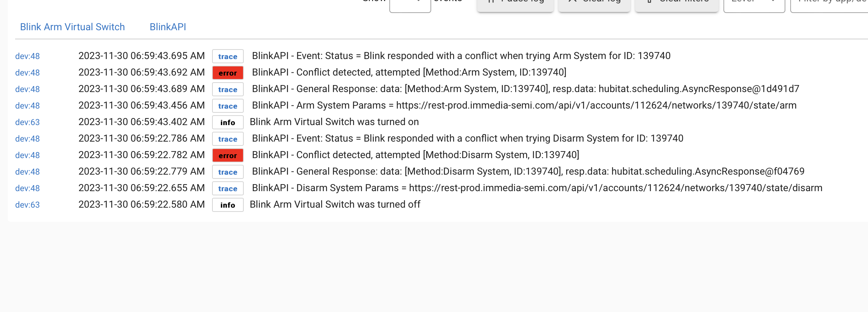Open dev:48 link on the 06:59:43.689 row

(x=27, y=89)
